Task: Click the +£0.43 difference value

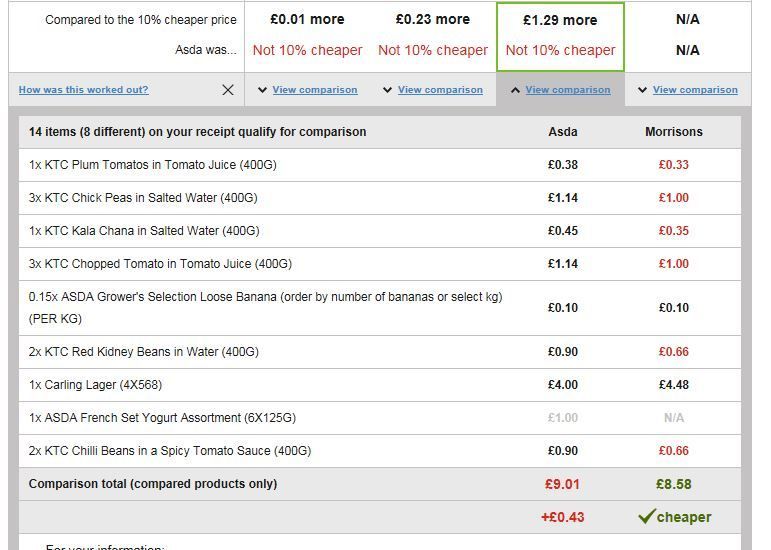Action: (563, 517)
